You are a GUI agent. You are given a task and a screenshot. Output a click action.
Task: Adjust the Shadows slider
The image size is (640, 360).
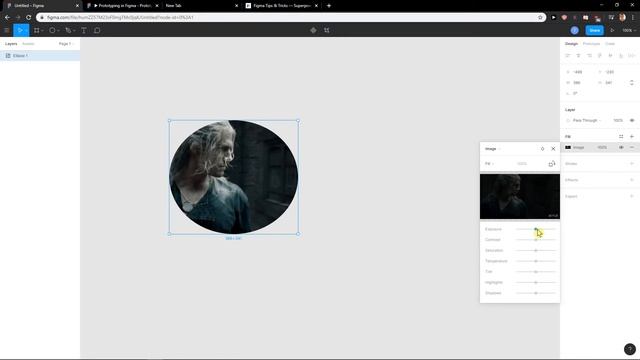pyautogui.click(x=536, y=293)
